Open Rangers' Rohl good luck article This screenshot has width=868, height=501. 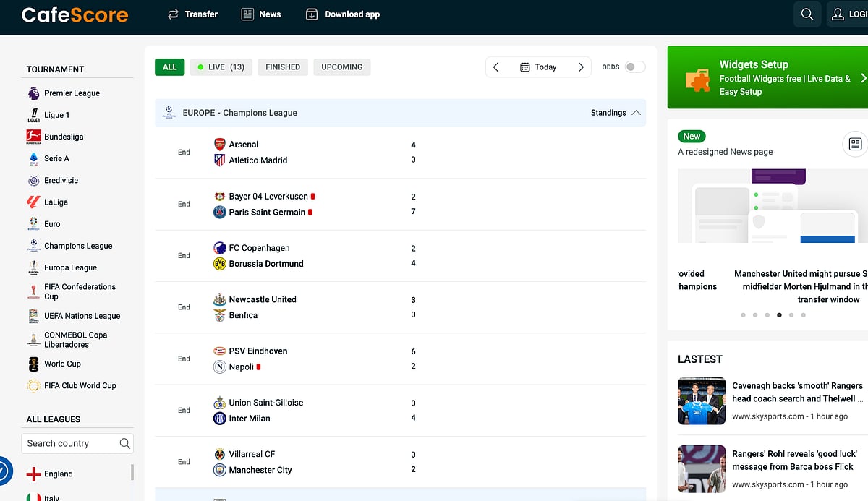pos(794,460)
